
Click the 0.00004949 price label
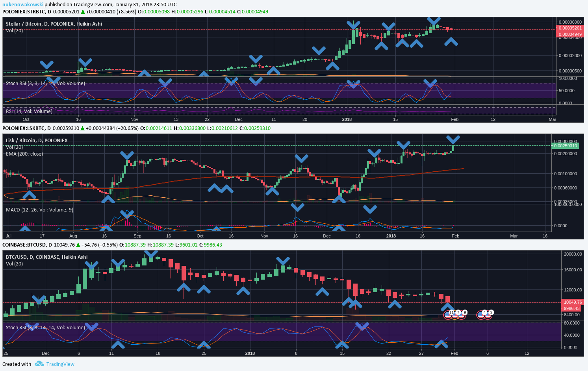[x=570, y=34]
